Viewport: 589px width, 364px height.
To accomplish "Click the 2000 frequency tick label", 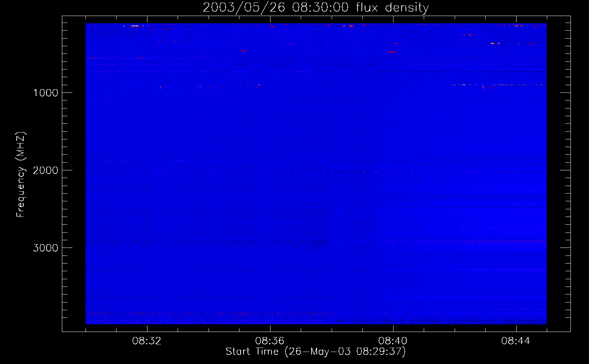I will pyautogui.click(x=46, y=170).
